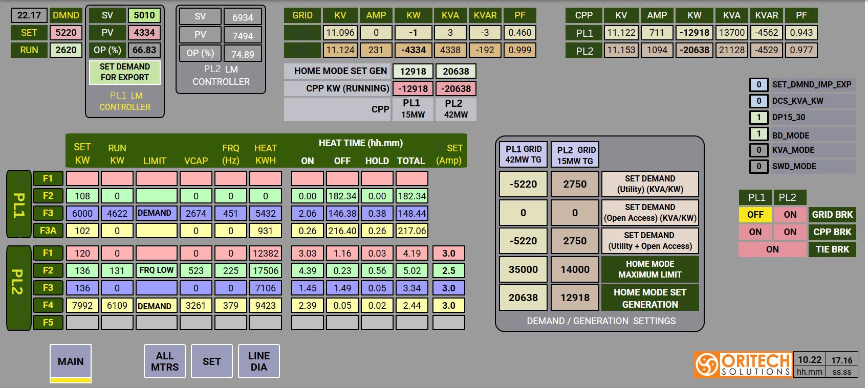
Task: Toggle PL1 GRID BRK OFF indicator
Action: 755,215
